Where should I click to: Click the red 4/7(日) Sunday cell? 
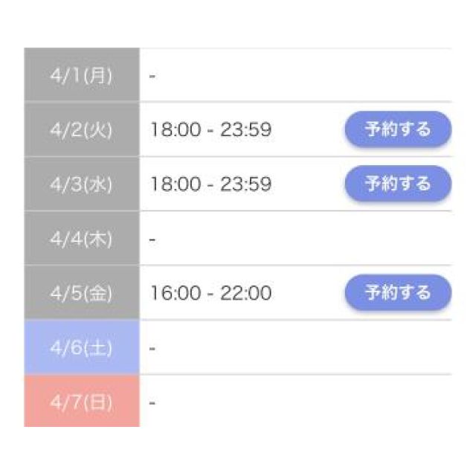82,402
